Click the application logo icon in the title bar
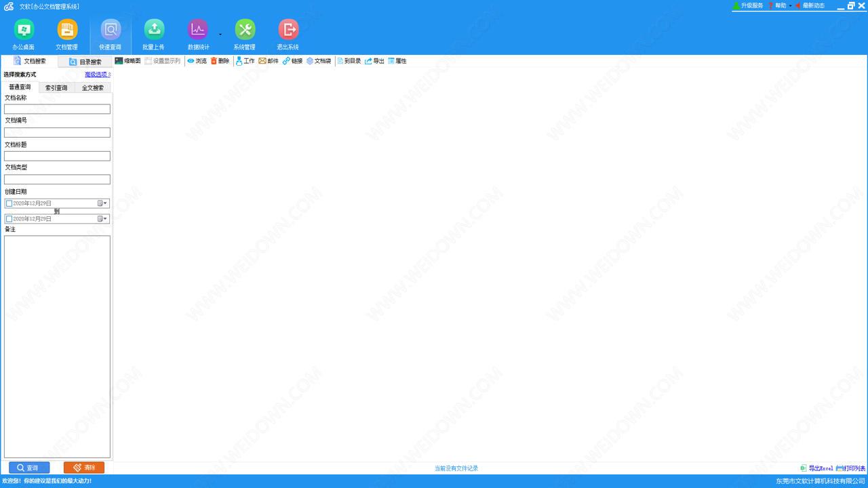The height and width of the screenshot is (488, 868). tap(9, 6)
